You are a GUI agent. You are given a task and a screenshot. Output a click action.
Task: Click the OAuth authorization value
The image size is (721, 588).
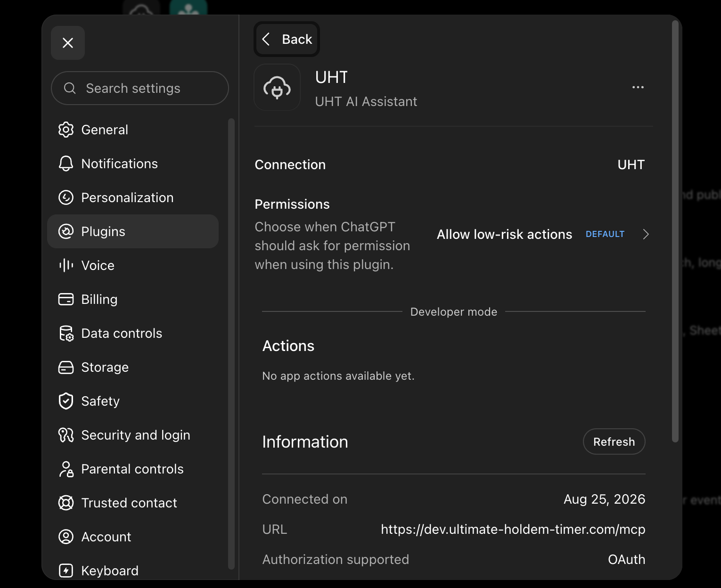click(627, 559)
